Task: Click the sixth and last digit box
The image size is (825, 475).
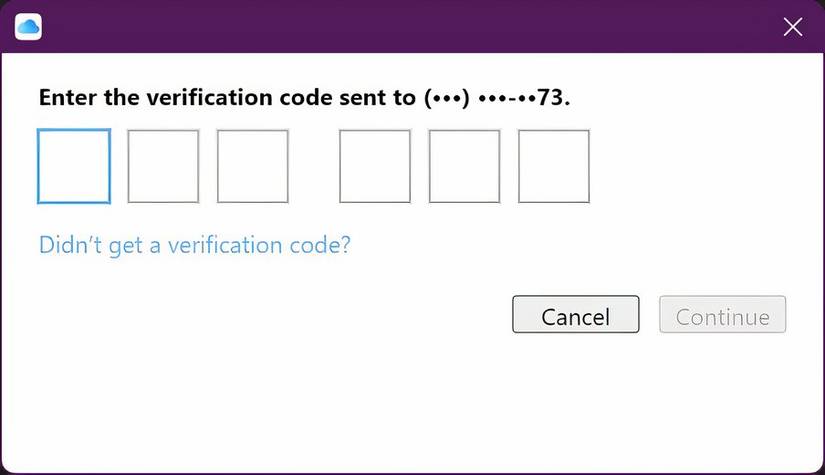Action: [x=553, y=166]
